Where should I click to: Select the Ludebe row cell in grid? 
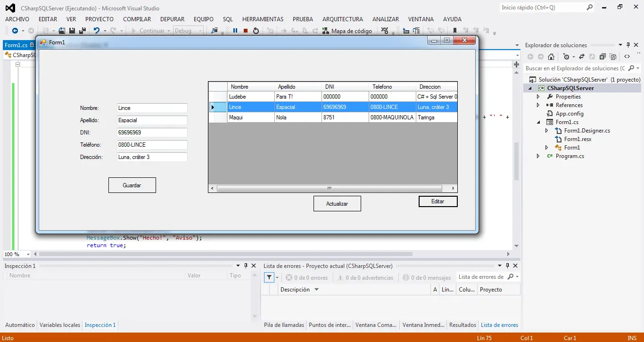(x=251, y=97)
